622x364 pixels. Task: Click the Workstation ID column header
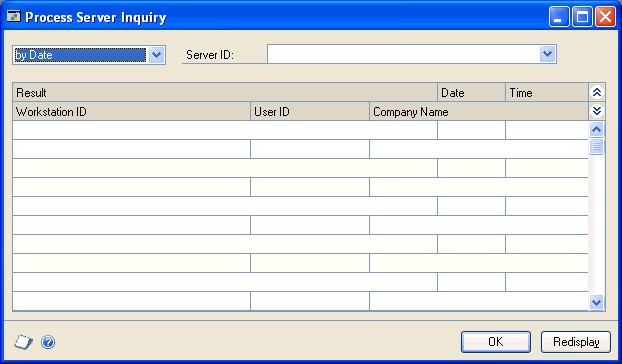click(131, 111)
